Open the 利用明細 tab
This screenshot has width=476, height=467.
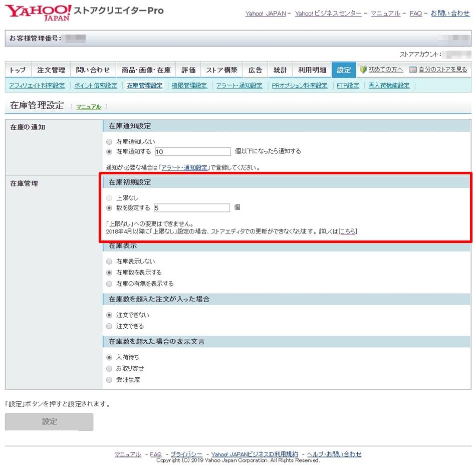coord(312,70)
